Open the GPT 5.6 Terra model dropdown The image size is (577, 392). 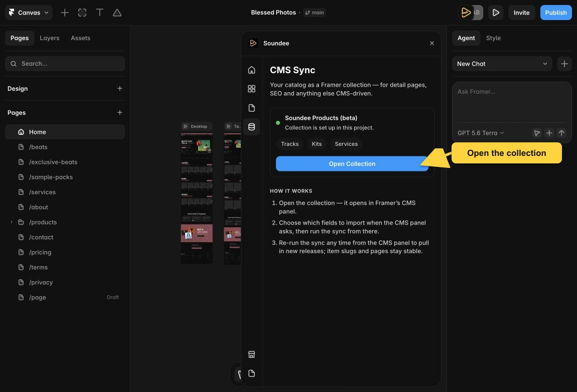coord(481,133)
